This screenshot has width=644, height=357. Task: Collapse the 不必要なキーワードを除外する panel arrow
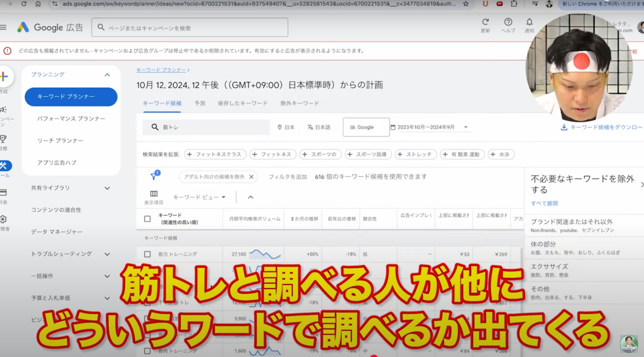642,184
